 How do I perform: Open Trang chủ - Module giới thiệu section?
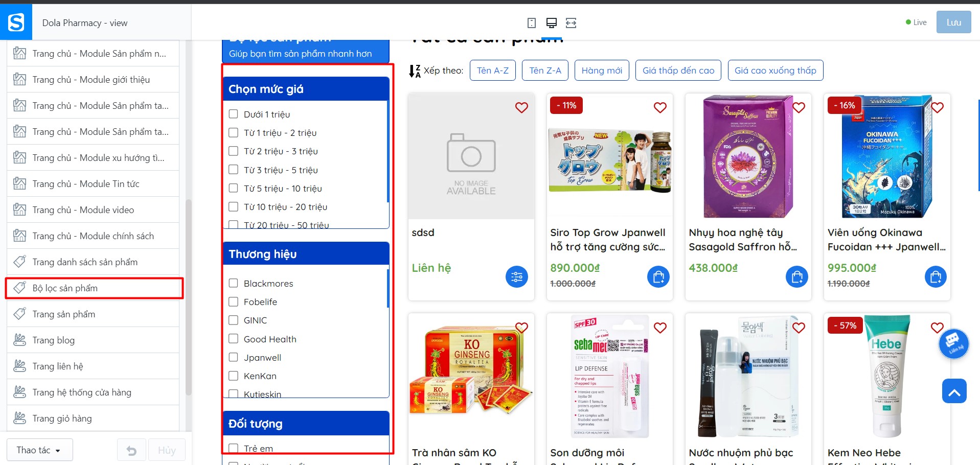point(93,79)
